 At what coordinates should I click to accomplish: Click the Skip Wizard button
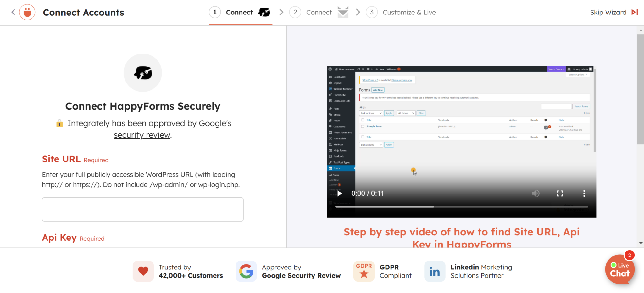608,12
